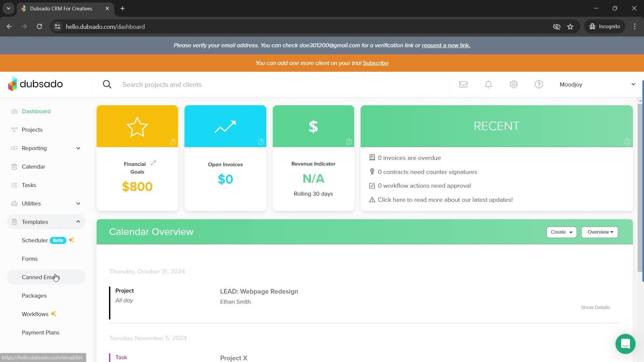Open Project X task entry
This screenshot has height=362, width=644.
(x=233, y=358)
